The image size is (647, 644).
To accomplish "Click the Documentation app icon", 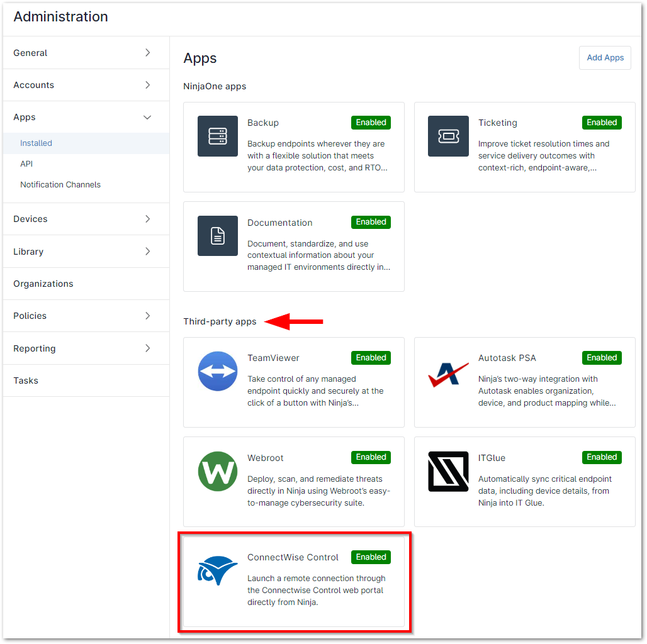I will coord(217,236).
